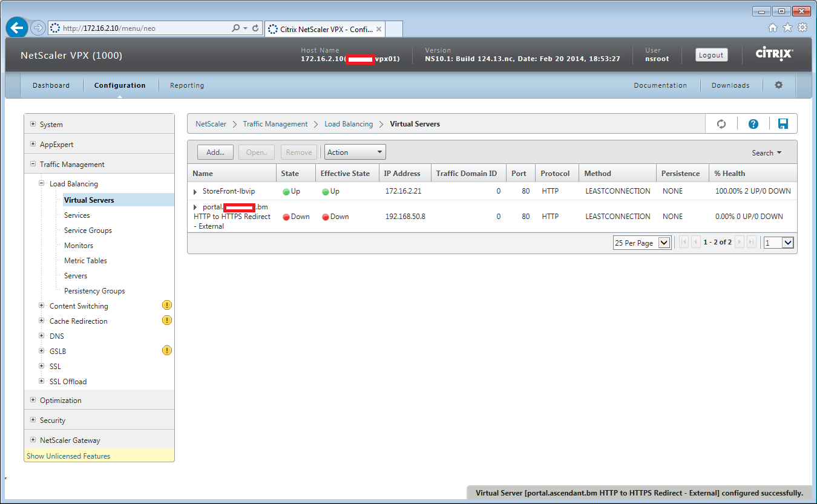
Task: Click the Add... button
Action: pyautogui.click(x=215, y=152)
